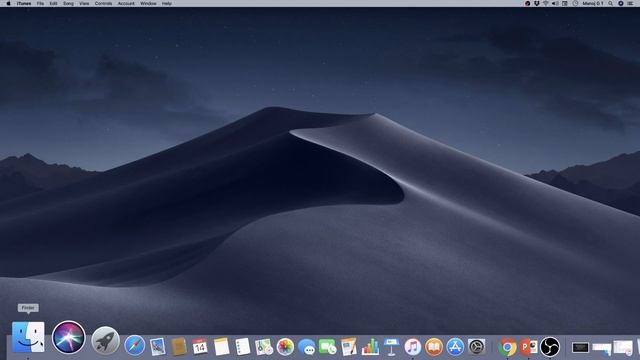Click the Wi-Fi status icon
The height and width of the screenshot is (360, 640).
pos(546,3)
